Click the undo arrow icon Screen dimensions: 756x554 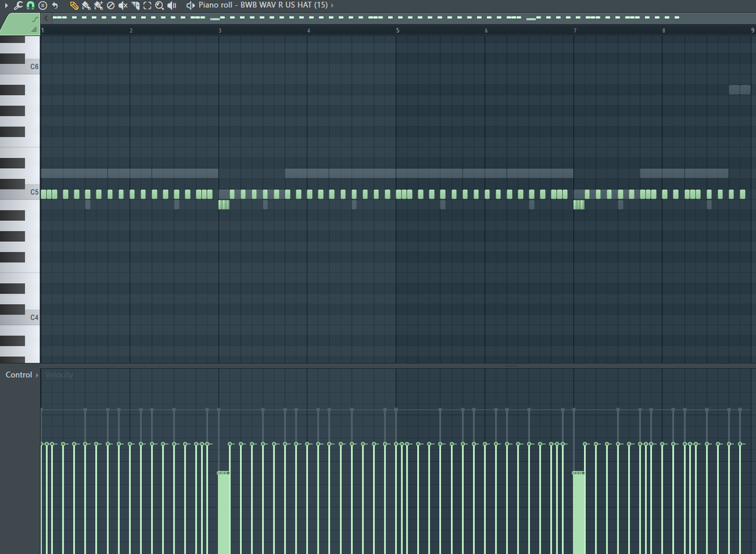(55, 5)
